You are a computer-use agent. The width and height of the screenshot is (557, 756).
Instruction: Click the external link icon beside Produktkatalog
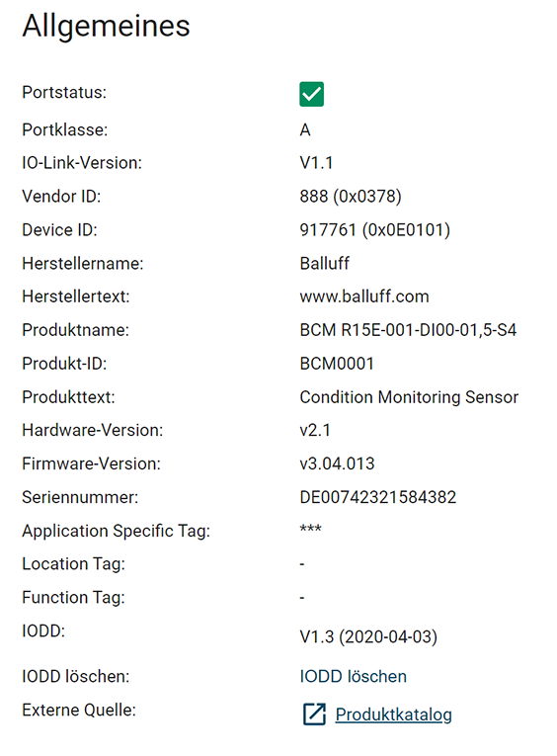pyautogui.click(x=314, y=714)
